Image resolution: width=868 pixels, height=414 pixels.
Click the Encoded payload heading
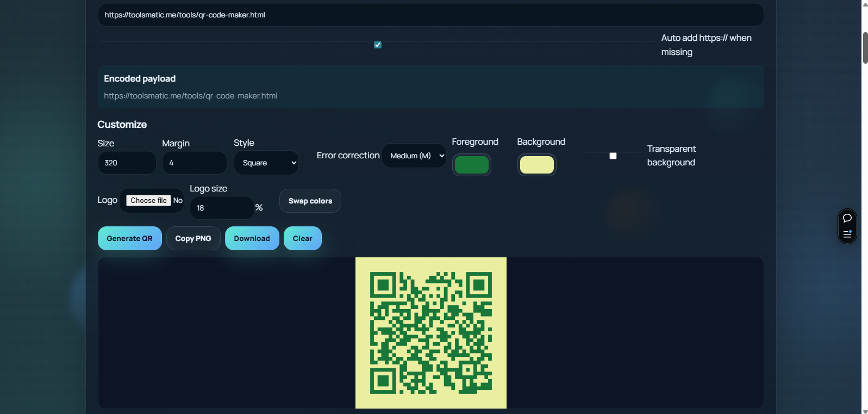[140, 78]
